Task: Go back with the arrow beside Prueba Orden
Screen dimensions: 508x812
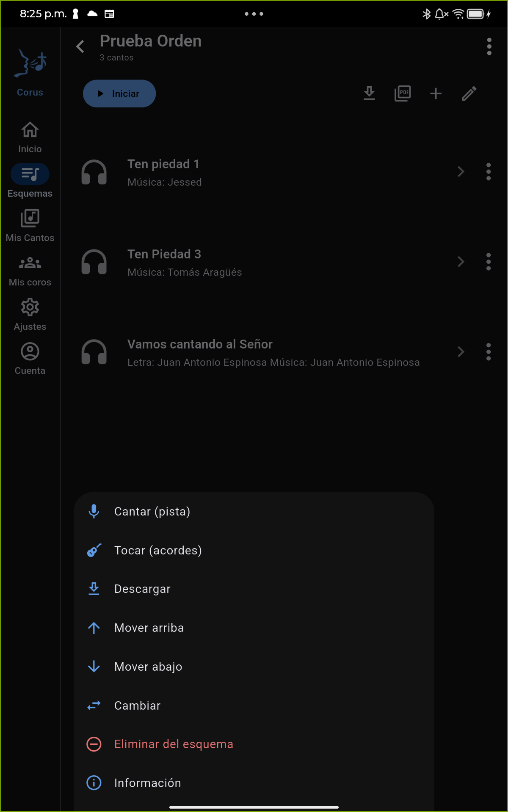Action: point(80,47)
